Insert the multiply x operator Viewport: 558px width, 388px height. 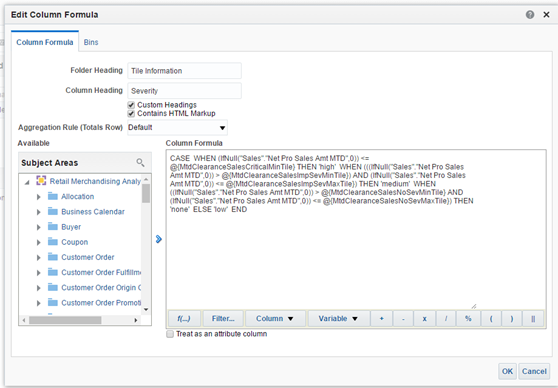pos(424,319)
